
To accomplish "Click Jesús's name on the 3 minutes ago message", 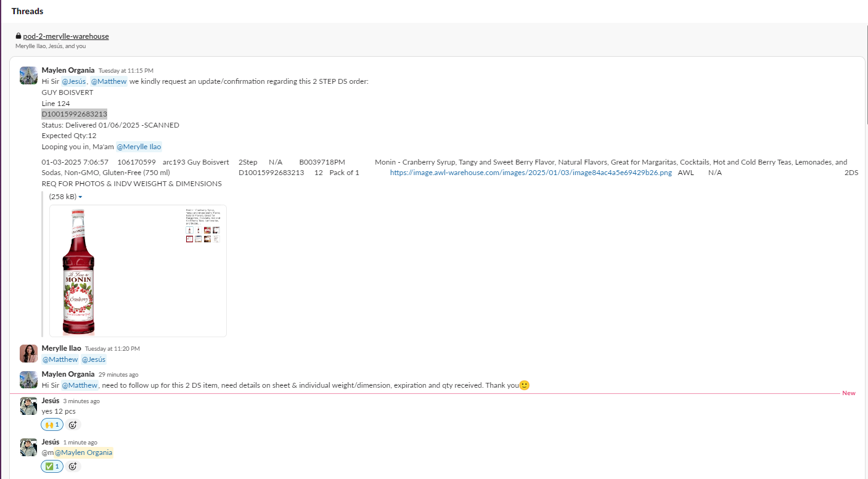I will 51,400.
